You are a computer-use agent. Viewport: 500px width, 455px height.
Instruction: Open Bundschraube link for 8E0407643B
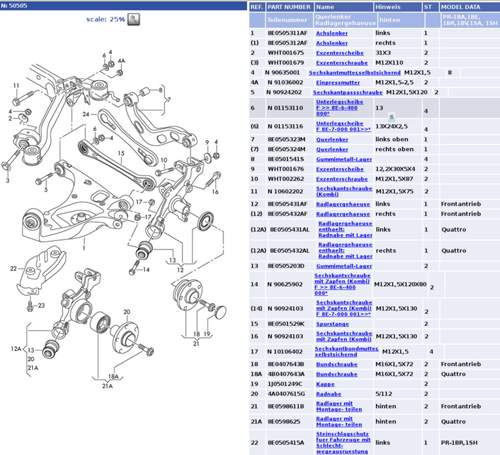336,365
